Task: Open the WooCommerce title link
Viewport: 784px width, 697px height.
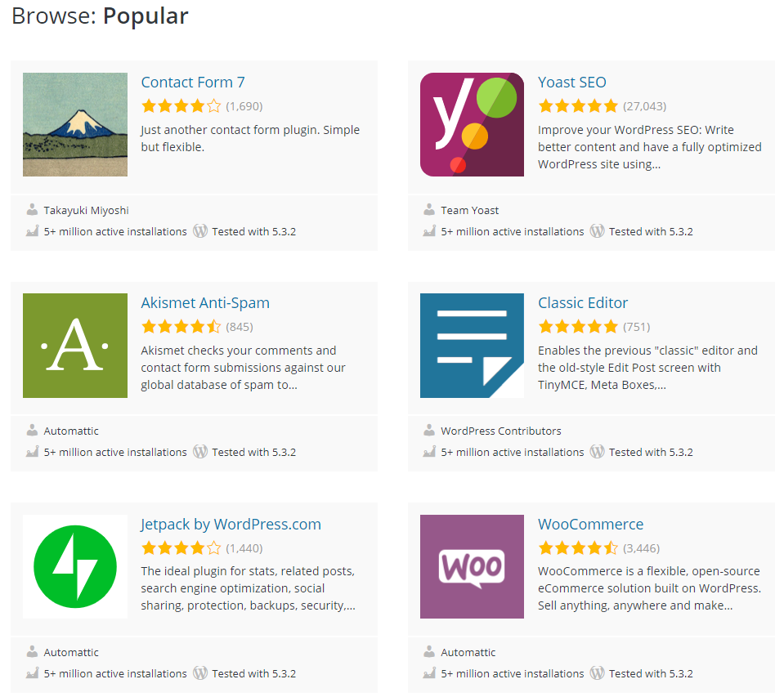Action: click(x=590, y=524)
